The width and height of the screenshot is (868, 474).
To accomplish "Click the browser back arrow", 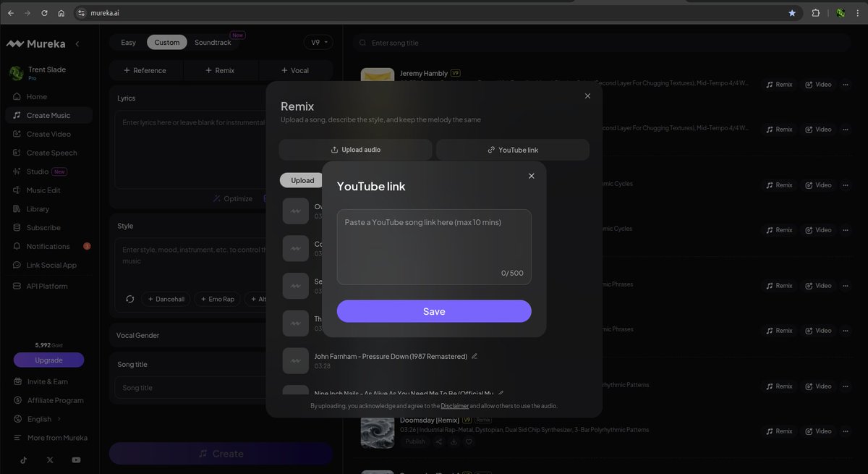I will point(11,13).
